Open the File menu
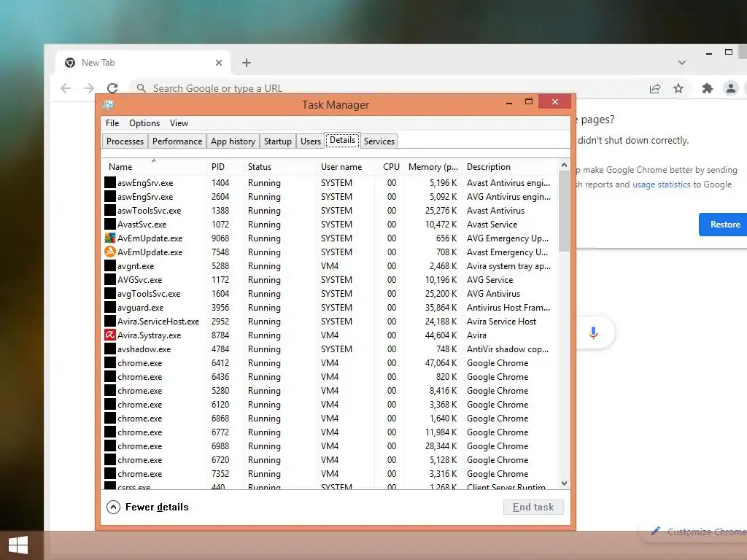 click(x=112, y=123)
